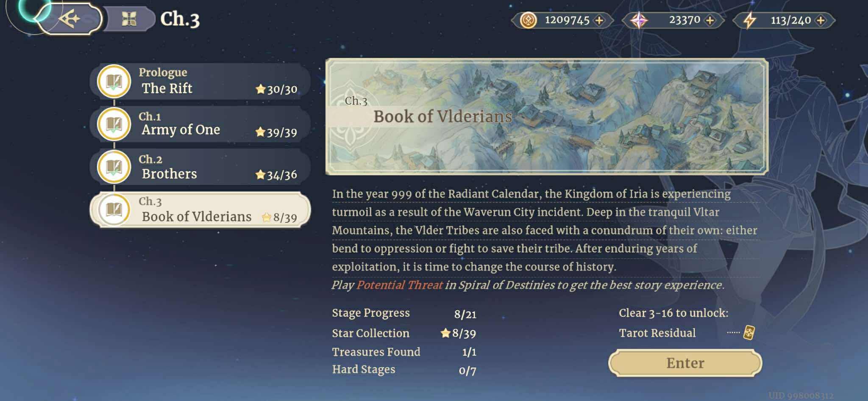This screenshot has width=868, height=401.
Task: Tap the gold coin currency icon
Action: (528, 20)
